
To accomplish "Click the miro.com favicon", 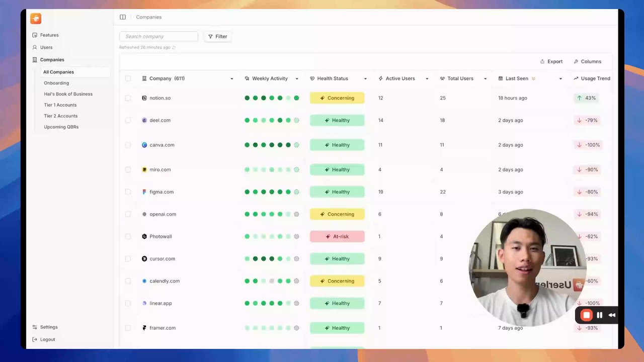I will [x=144, y=169].
